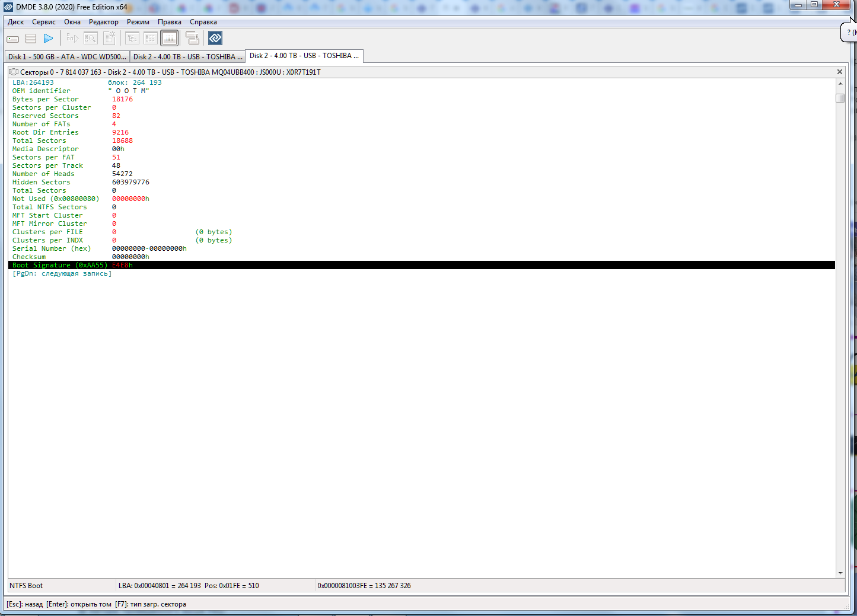Open the Редактор menu

(104, 22)
